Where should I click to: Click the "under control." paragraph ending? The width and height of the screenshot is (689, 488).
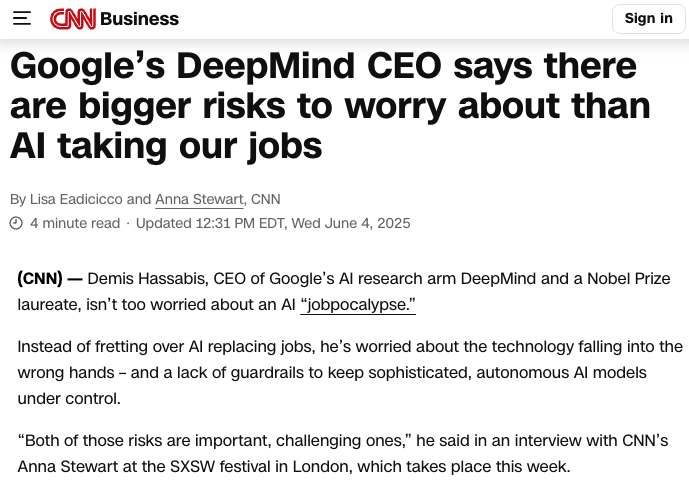coord(69,398)
